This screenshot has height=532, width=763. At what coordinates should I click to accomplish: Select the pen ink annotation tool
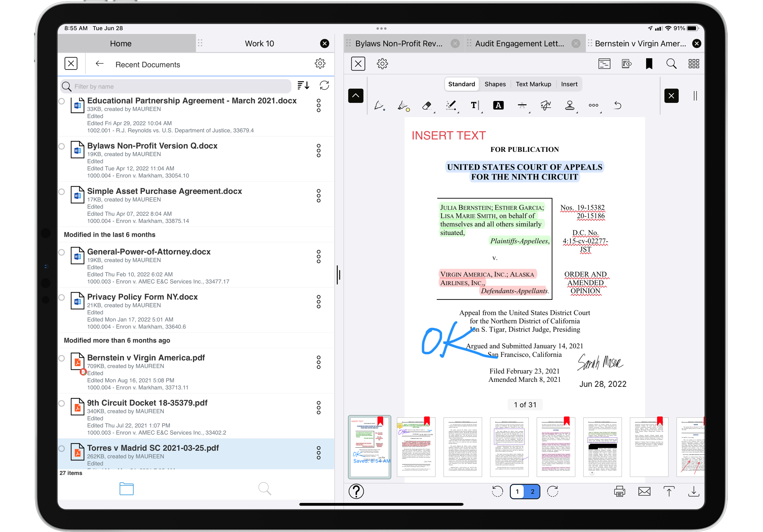tap(379, 106)
